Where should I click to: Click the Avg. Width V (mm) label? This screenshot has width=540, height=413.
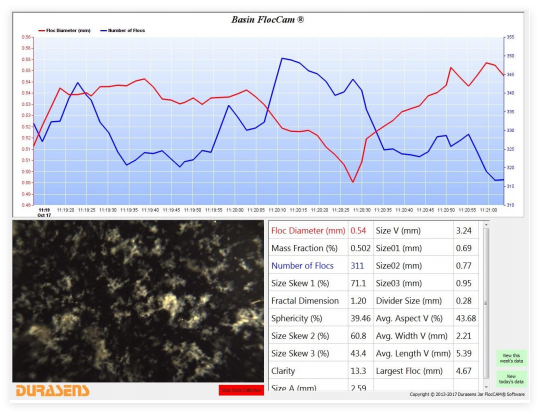[x=412, y=336]
